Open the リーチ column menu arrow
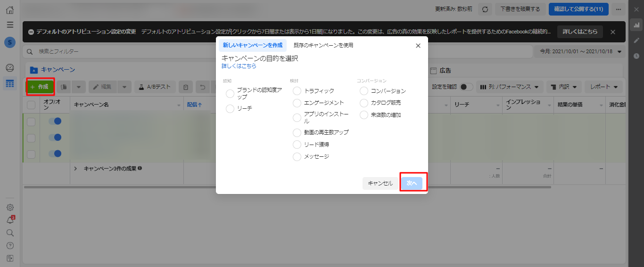This screenshot has height=267, width=644. [497, 105]
